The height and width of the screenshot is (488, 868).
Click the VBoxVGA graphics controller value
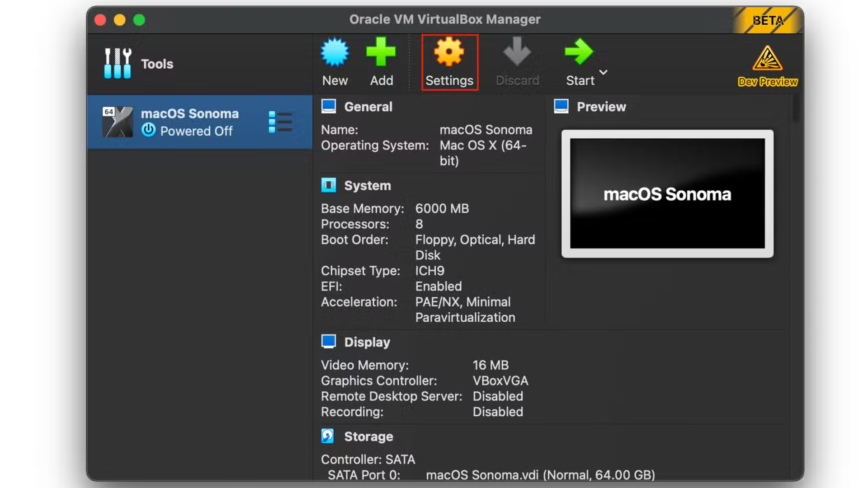pyautogui.click(x=500, y=380)
